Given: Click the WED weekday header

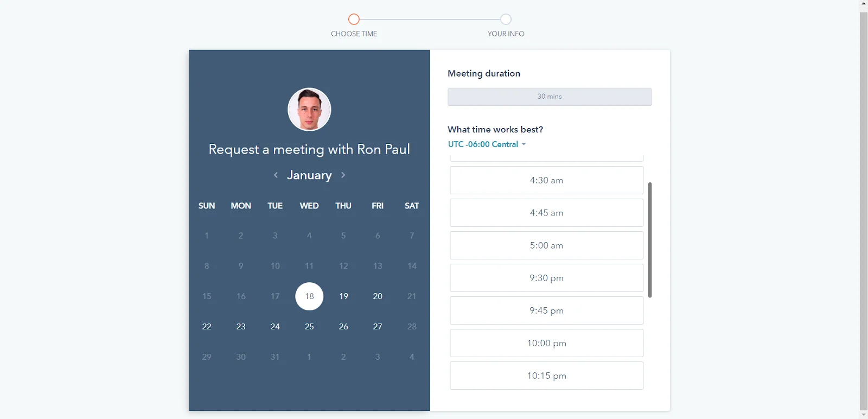Looking at the screenshot, I should pos(309,206).
